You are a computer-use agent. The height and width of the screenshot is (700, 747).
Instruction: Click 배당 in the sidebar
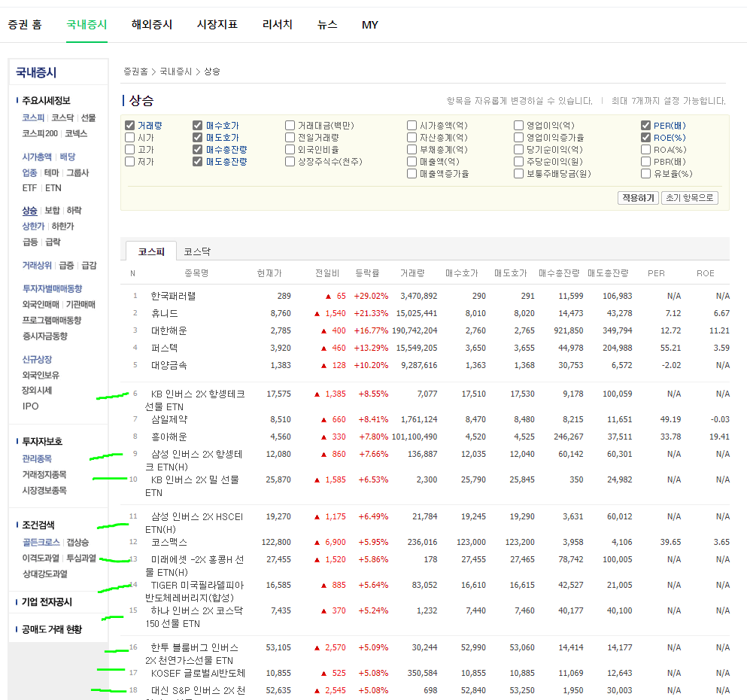(x=68, y=157)
